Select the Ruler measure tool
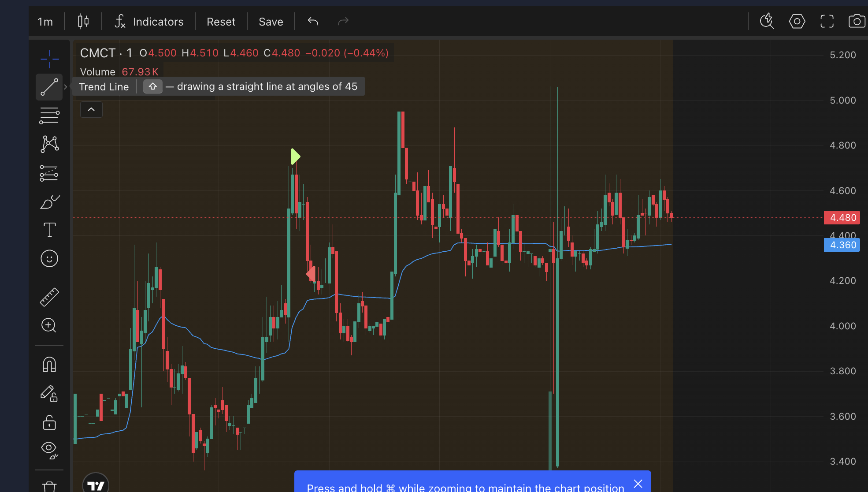868x492 pixels. [49, 297]
